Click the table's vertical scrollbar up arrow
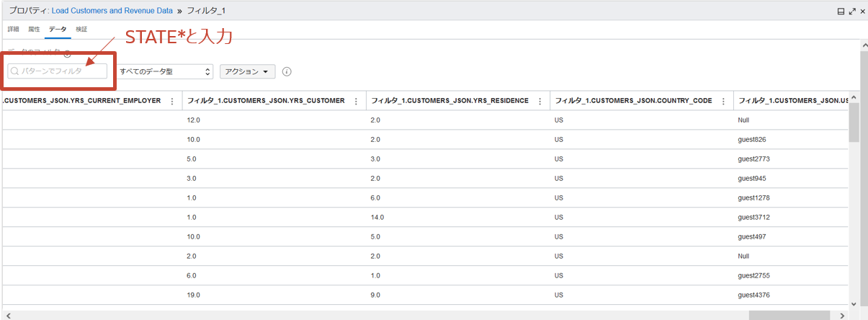Screen dimensions: 868x320 854,97
